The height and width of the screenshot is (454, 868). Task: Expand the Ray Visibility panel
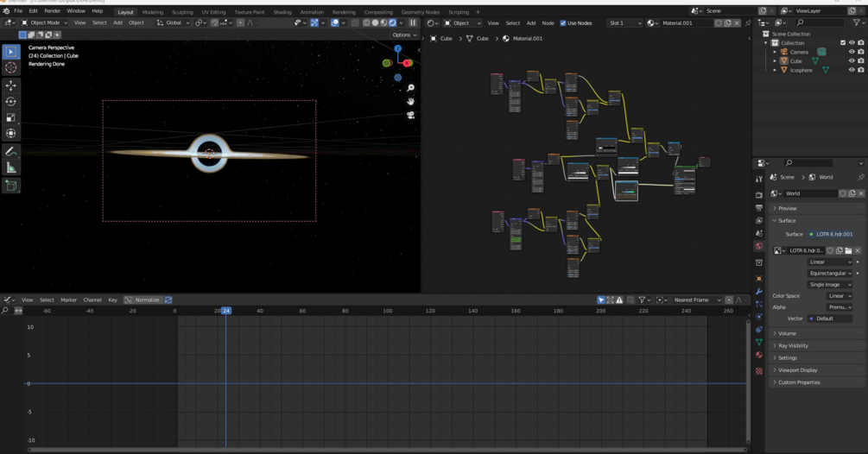tap(793, 346)
